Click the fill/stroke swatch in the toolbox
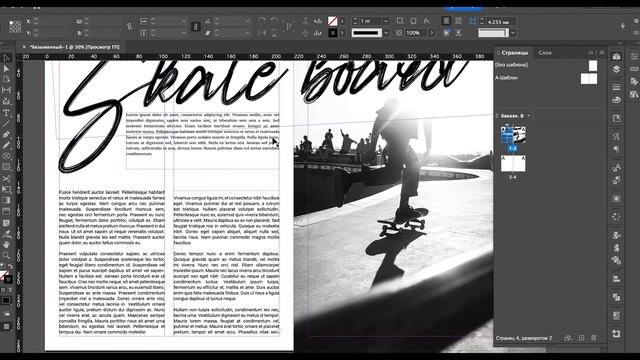This screenshot has height=360, width=640. pyautogui.click(x=5, y=277)
